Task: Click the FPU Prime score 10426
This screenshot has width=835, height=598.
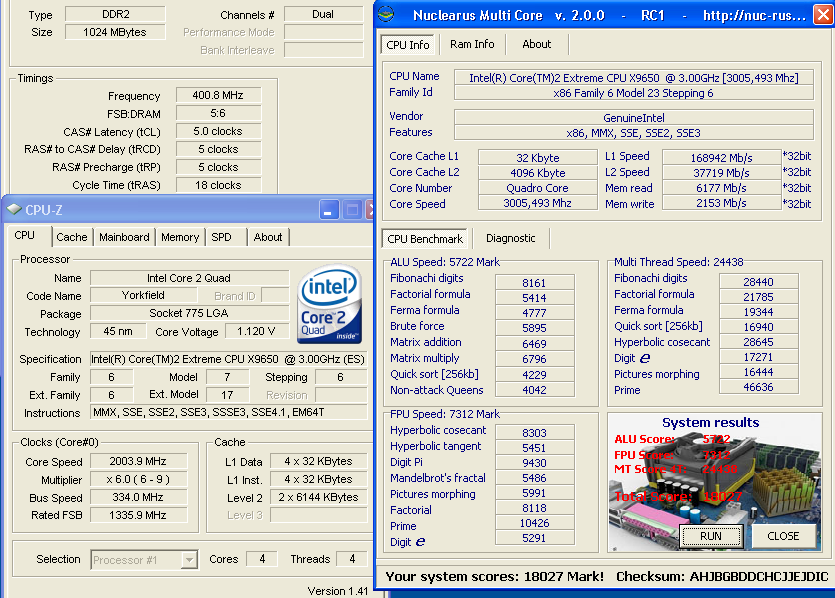Action: pos(535,523)
